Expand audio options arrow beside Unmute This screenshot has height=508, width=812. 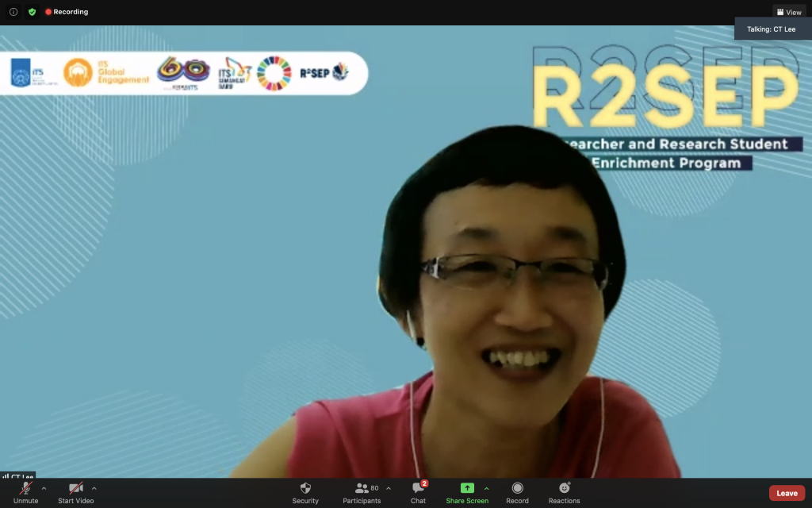pyautogui.click(x=44, y=488)
